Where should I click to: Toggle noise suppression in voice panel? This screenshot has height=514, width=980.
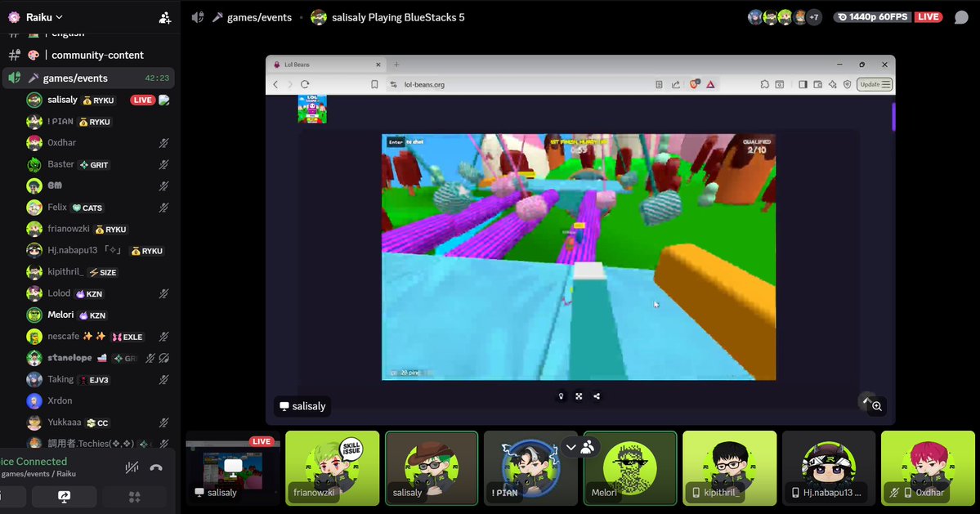pos(132,467)
